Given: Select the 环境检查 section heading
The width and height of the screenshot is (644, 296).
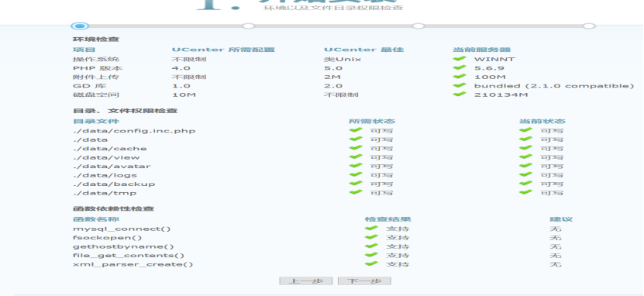Looking at the screenshot, I should coord(96,40).
